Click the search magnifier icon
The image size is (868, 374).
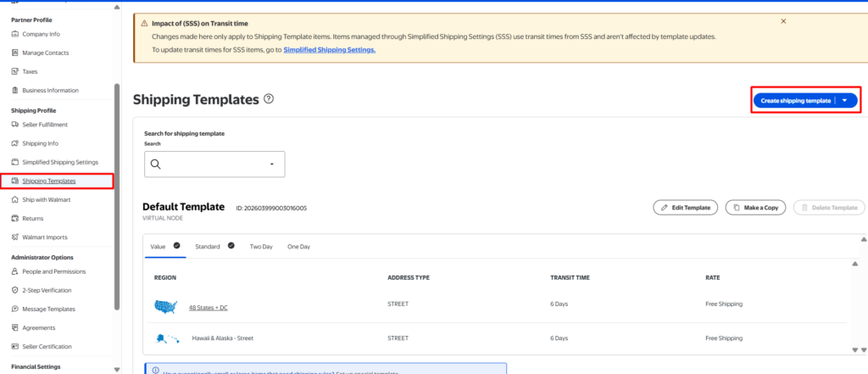[156, 165]
